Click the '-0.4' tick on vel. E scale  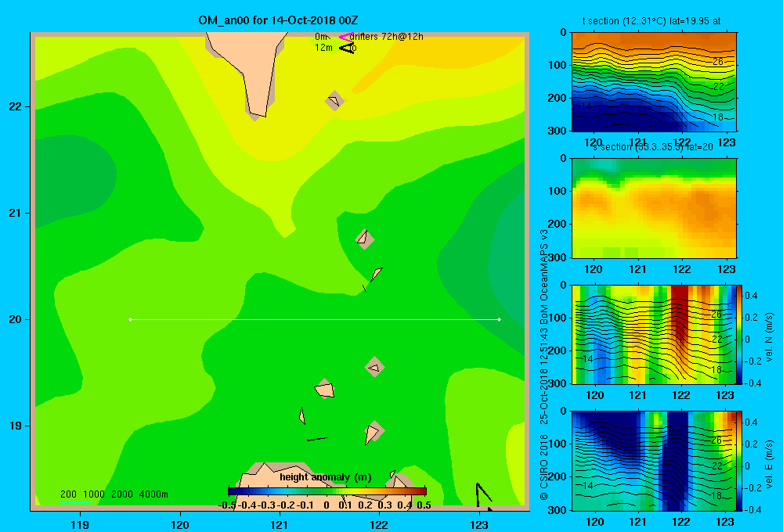[752, 509]
